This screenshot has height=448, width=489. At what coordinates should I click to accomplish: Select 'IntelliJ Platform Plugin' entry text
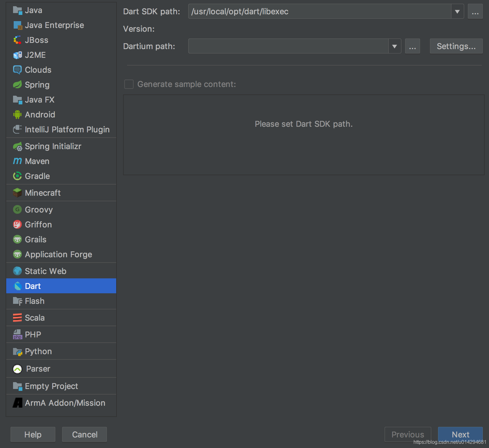tap(67, 130)
